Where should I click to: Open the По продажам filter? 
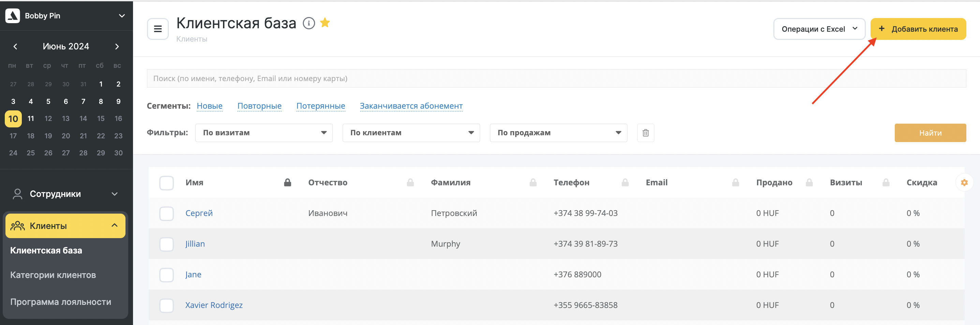tap(558, 133)
